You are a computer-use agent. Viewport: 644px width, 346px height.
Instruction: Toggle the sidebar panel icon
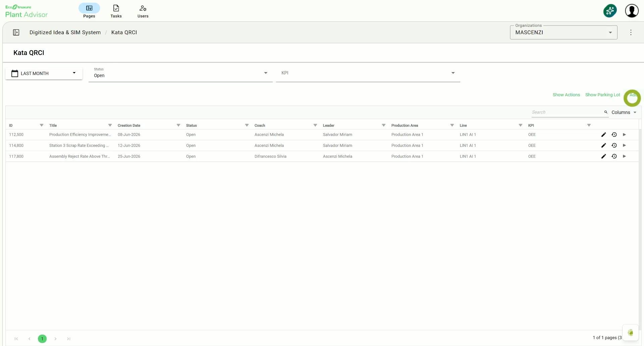click(x=16, y=33)
